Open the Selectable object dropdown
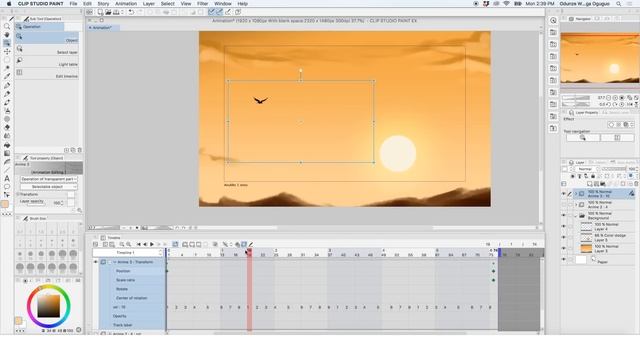Viewport: 640px width, 360px height. click(49, 187)
